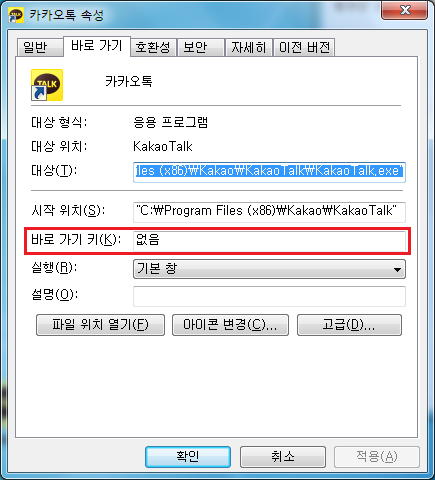Viewport: 435px width, 480px height.
Task: Open the 자세히 tab
Action: coord(249,47)
